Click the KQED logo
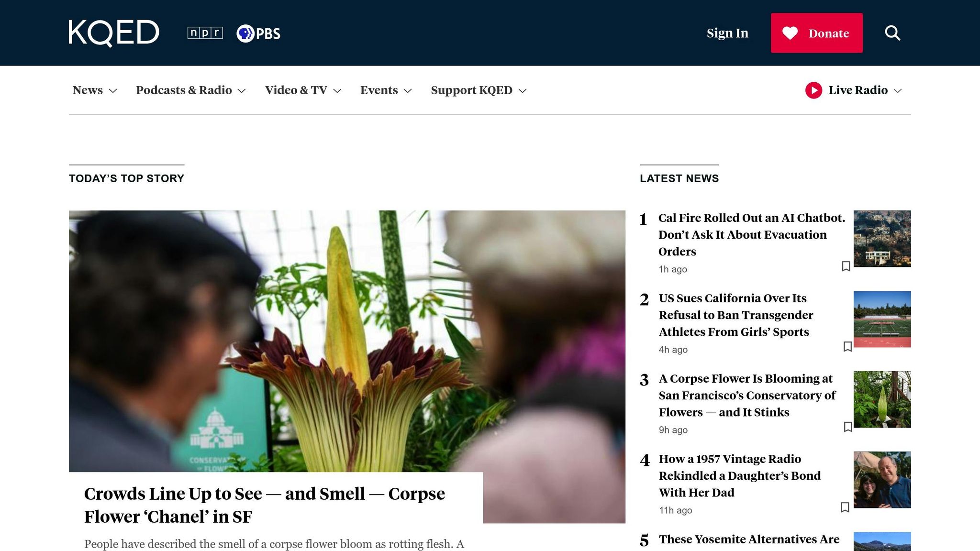This screenshot has height=551, width=980. pyautogui.click(x=114, y=33)
